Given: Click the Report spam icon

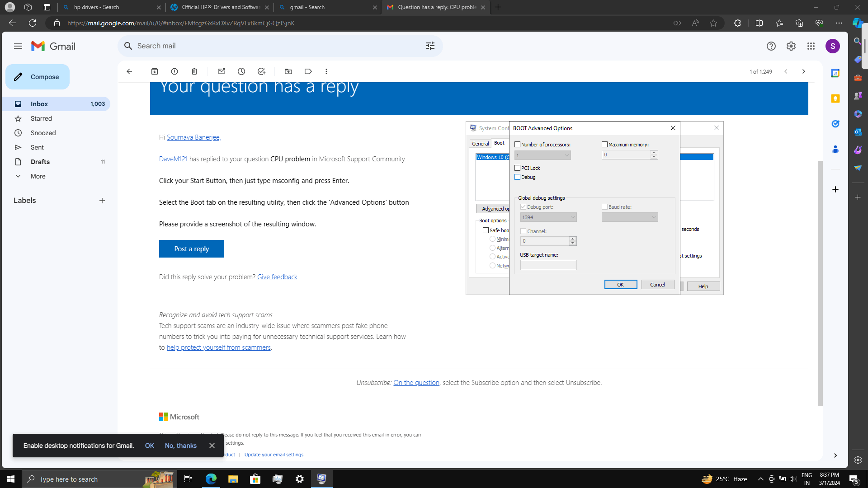Looking at the screenshot, I should [x=175, y=71].
